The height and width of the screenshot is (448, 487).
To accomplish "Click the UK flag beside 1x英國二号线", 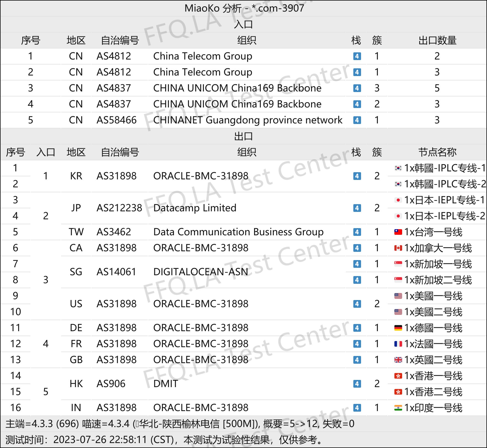I will pos(398,360).
